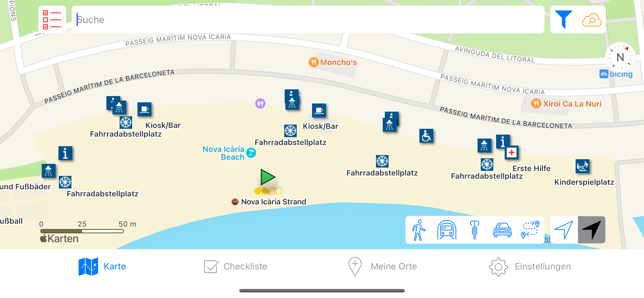The height and width of the screenshot is (298, 644).
Task: Tap the Erste Hilfe first aid marker
Action: (511, 152)
